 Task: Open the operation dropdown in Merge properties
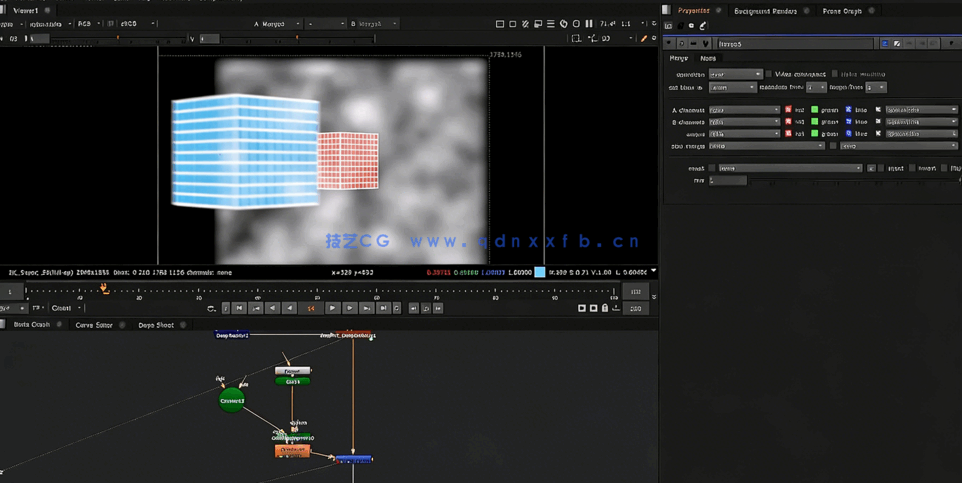tap(735, 74)
